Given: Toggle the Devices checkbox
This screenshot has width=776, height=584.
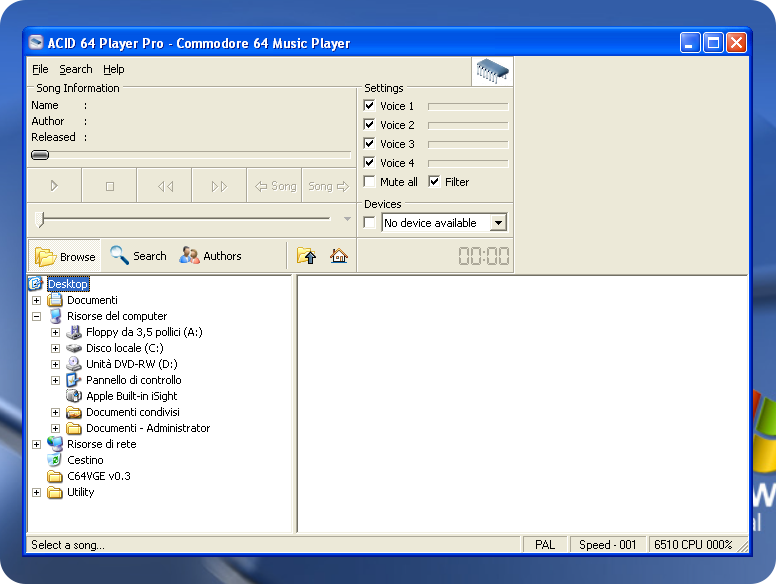Looking at the screenshot, I should [369, 223].
